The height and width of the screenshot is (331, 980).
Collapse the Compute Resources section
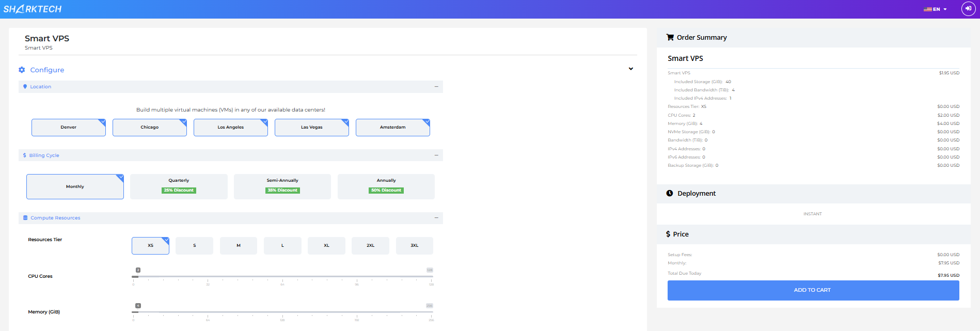[x=436, y=218]
